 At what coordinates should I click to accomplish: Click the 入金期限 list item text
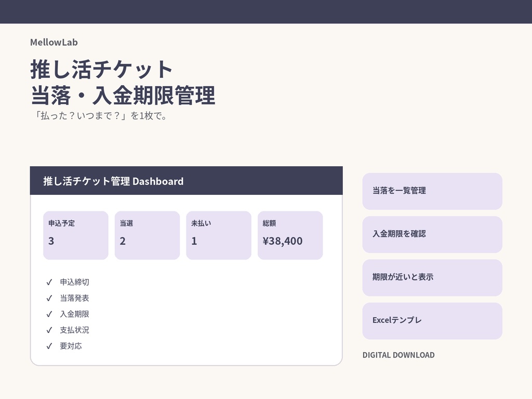click(75, 314)
